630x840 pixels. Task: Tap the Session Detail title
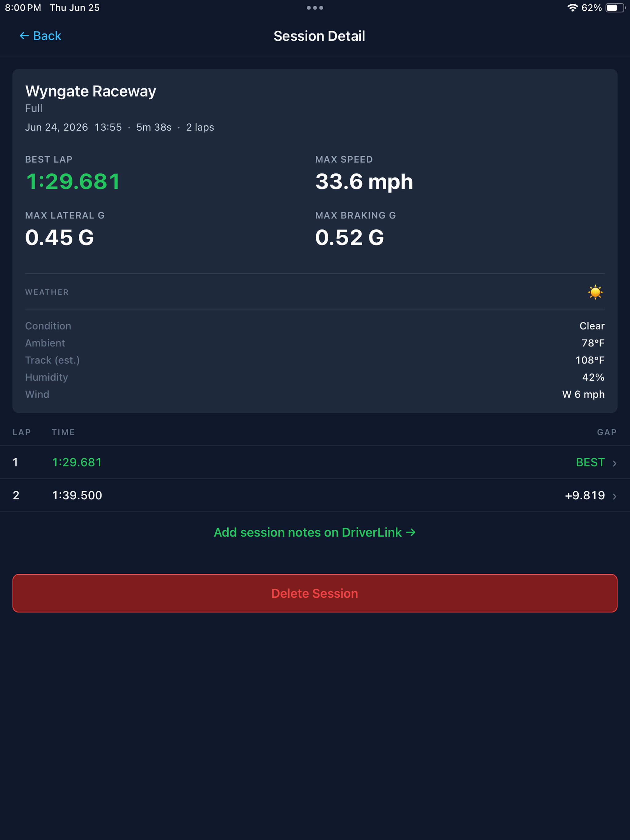point(319,36)
